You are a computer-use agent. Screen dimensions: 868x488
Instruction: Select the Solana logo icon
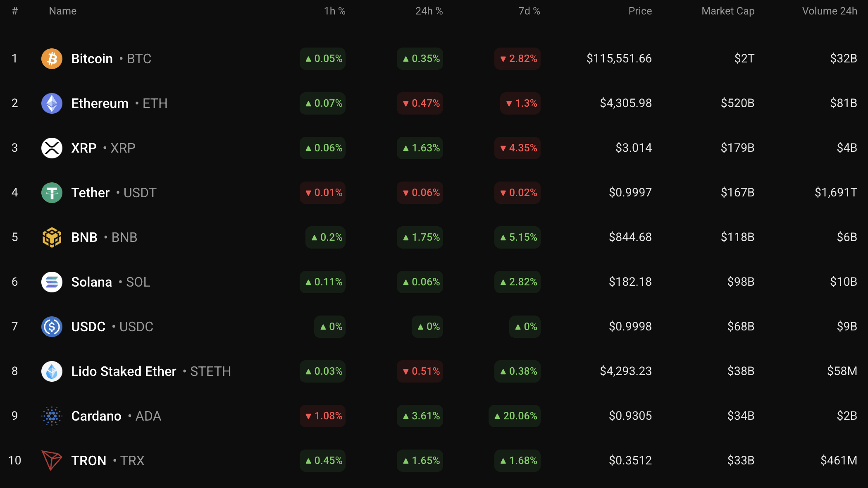51,282
